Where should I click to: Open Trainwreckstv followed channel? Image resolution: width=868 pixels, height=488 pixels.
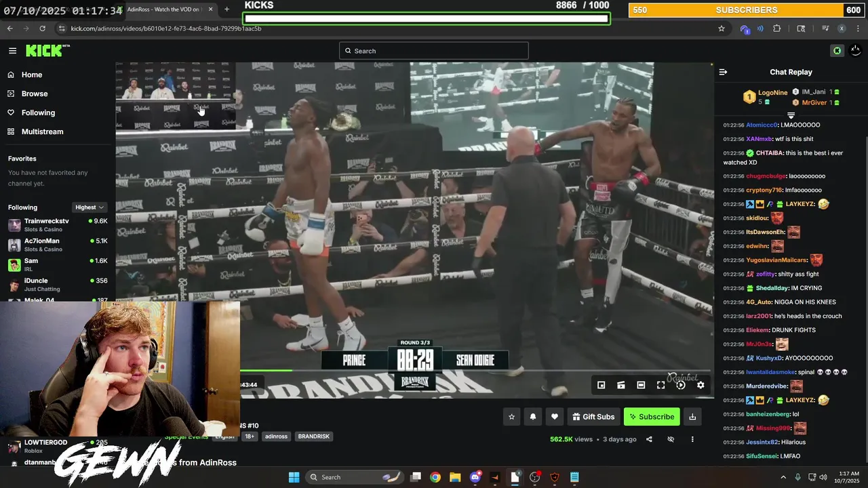58,225
